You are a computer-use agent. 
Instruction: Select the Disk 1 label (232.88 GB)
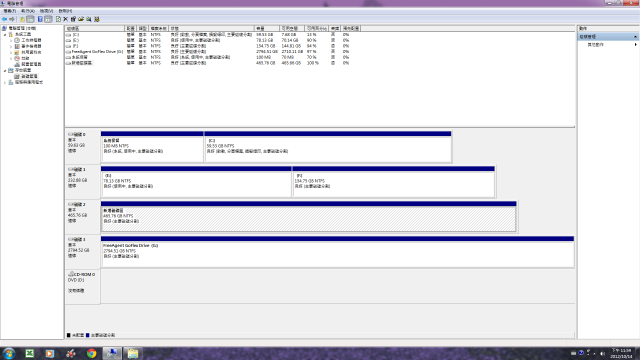tap(82, 182)
